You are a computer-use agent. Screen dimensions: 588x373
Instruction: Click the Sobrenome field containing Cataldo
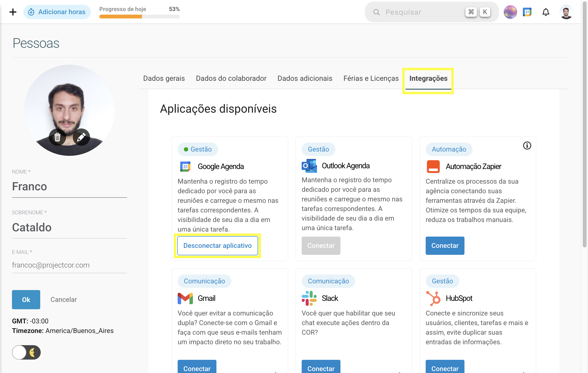(x=69, y=227)
